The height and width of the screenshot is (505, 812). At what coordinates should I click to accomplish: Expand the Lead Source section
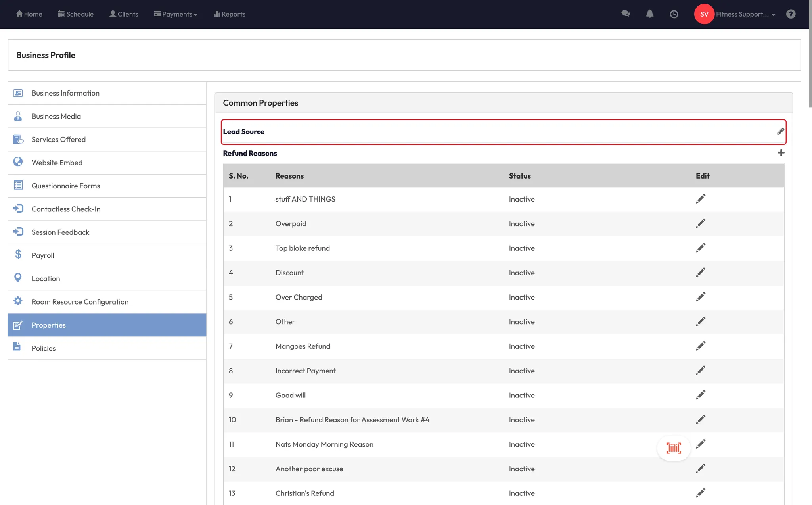243,132
